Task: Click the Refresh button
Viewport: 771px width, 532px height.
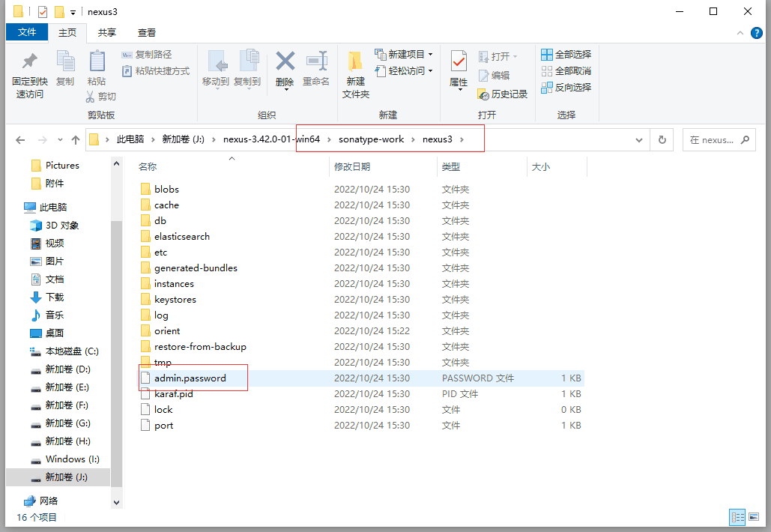Action: click(662, 140)
